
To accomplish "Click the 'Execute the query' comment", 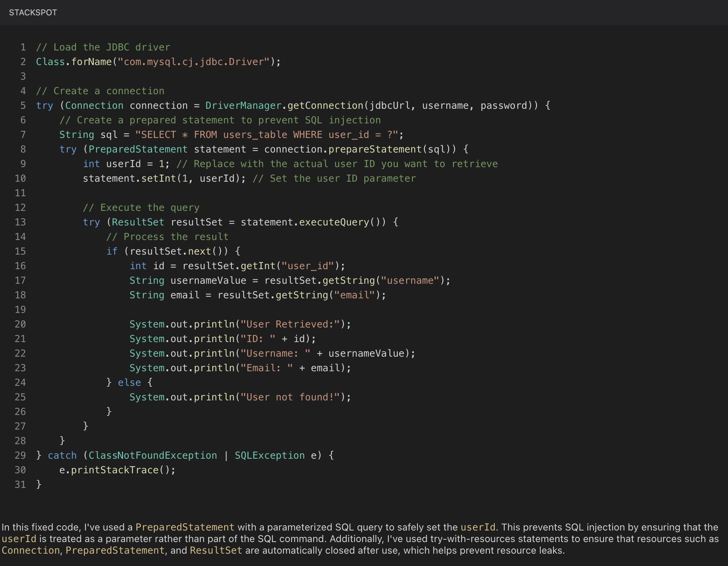I will tap(141, 207).
